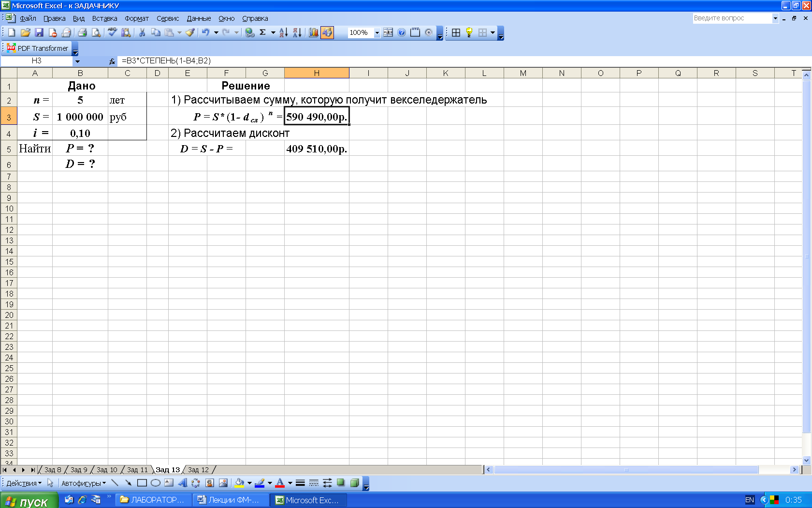Select the Oval shape tool

point(155,483)
